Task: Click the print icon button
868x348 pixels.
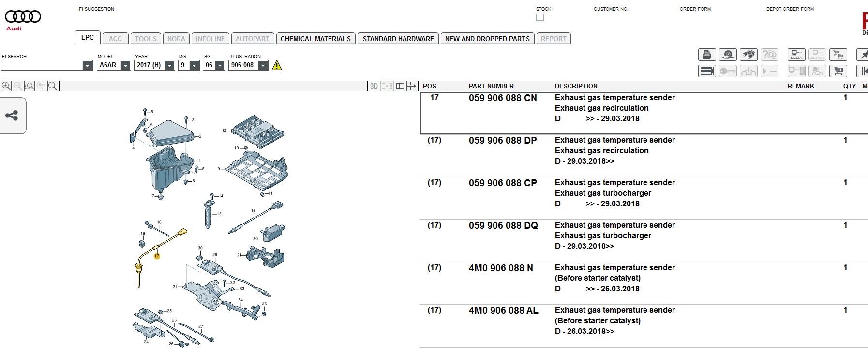Action: click(706, 55)
